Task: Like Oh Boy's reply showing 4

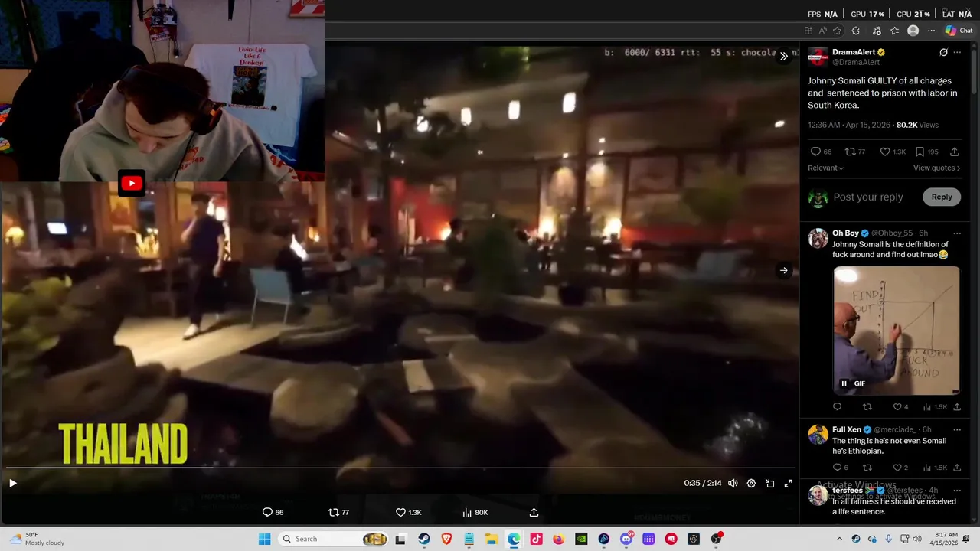Action: click(900, 406)
